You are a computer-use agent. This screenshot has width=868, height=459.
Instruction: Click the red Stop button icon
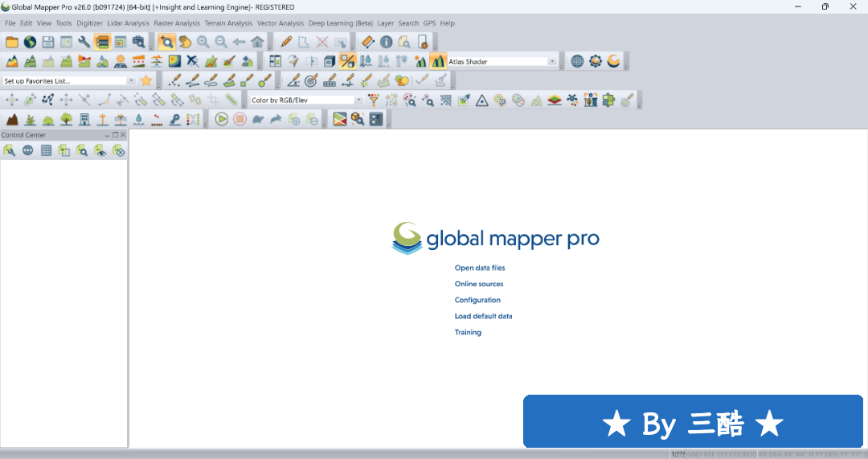(x=240, y=119)
